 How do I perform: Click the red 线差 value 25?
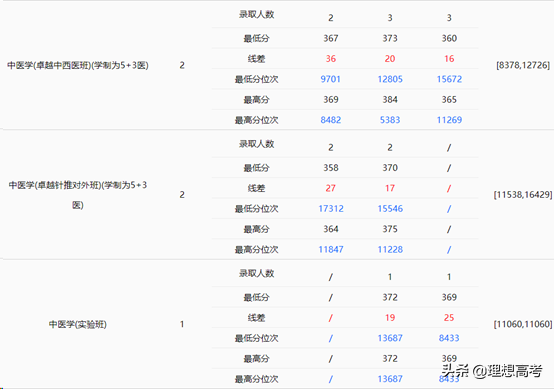tap(449, 318)
